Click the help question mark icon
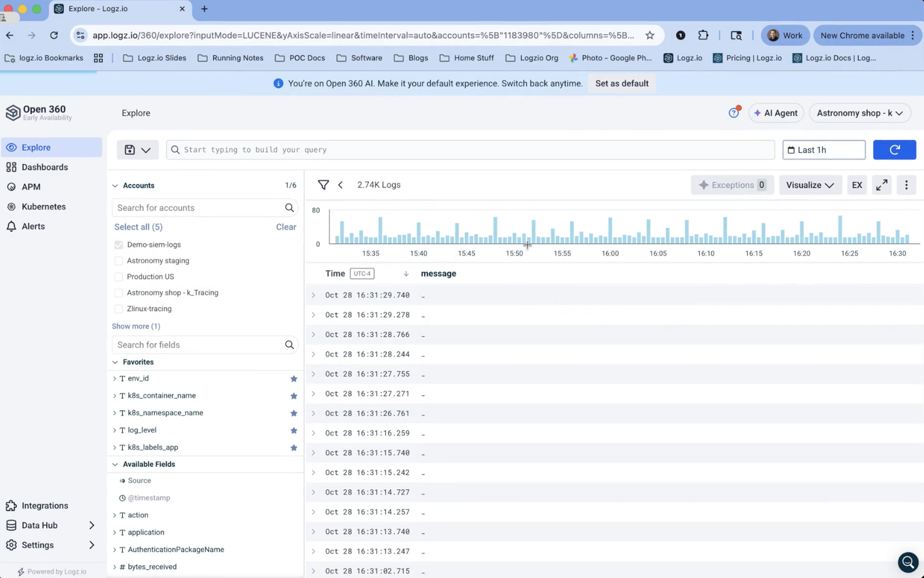This screenshot has height=578, width=924. (734, 113)
